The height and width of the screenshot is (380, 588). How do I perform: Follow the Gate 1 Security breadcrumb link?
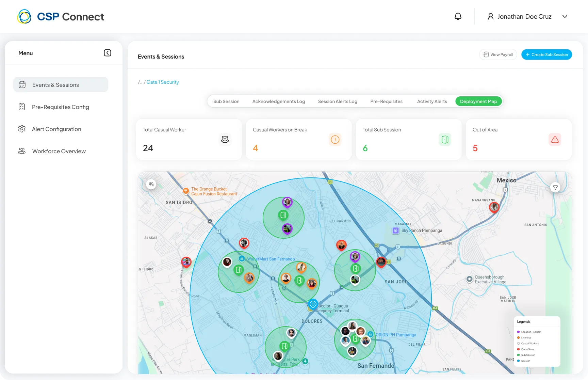coord(163,82)
